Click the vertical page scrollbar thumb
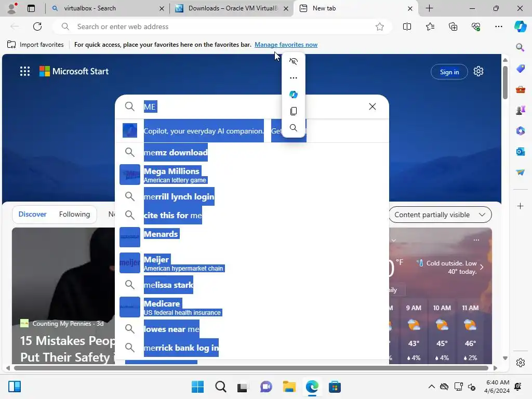This screenshot has width=532, height=399. pyautogui.click(x=505, y=83)
